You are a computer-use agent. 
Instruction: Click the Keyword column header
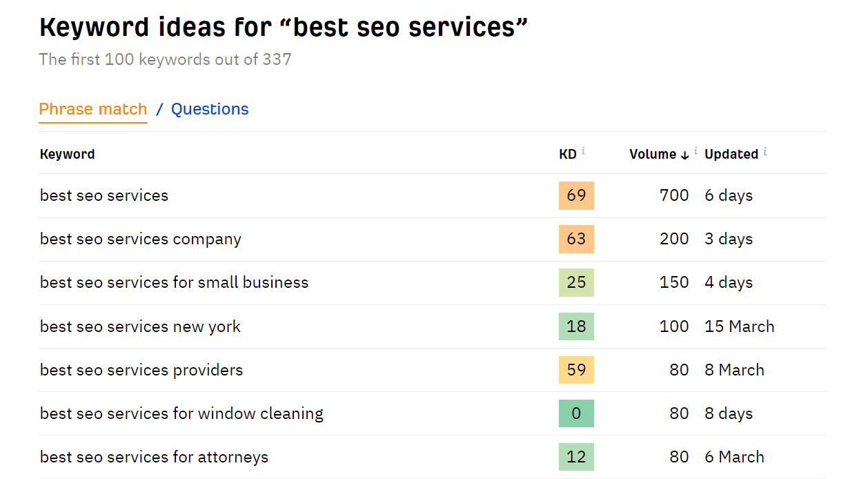pyautogui.click(x=68, y=155)
